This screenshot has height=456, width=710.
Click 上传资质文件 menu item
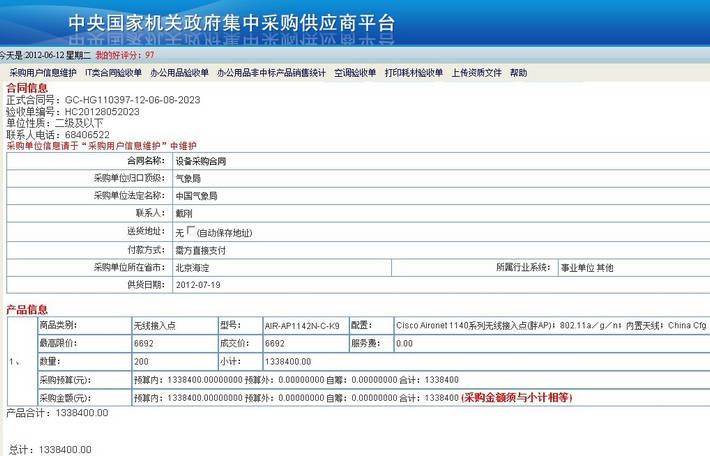476,73
